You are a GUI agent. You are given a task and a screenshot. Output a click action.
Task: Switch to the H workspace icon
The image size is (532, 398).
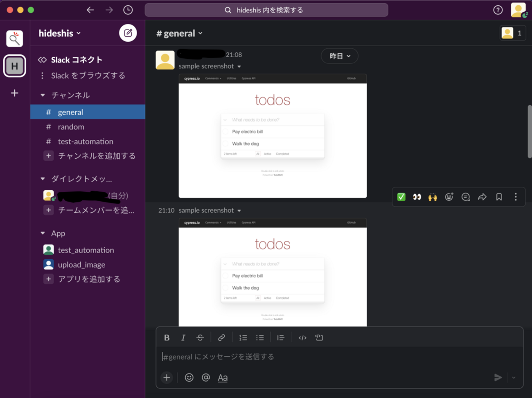[x=15, y=66]
